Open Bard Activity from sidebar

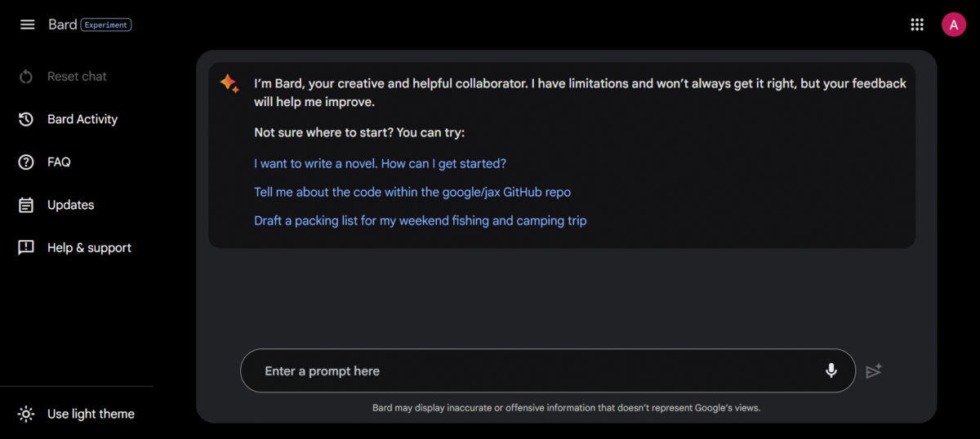click(x=82, y=119)
